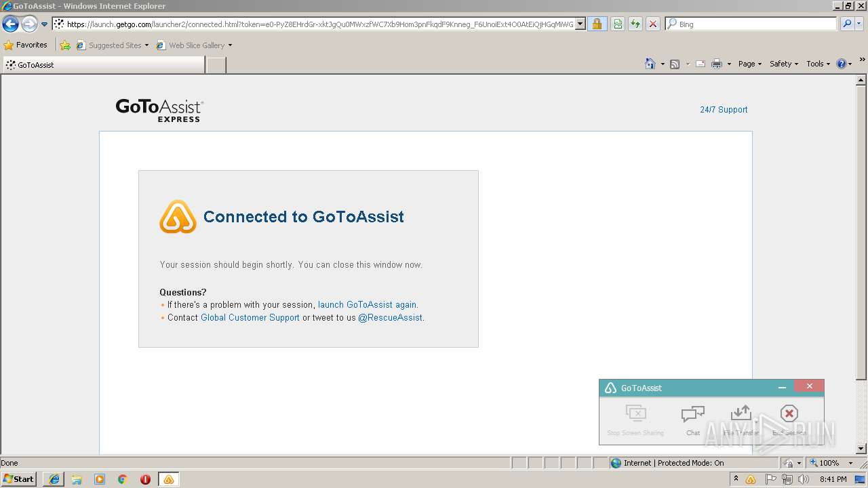The height and width of the screenshot is (488, 868).
Task: Open Chrome from taskbar
Action: (x=123, y=479)
